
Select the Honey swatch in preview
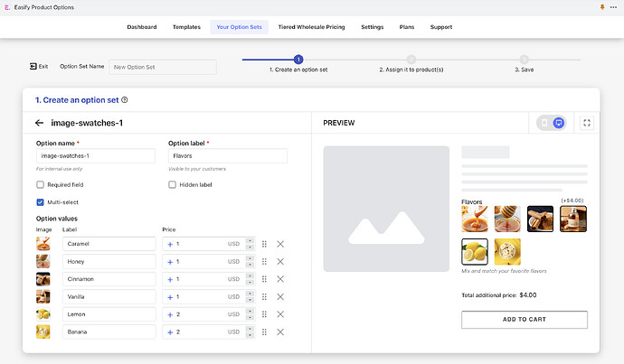click(507, 219)
